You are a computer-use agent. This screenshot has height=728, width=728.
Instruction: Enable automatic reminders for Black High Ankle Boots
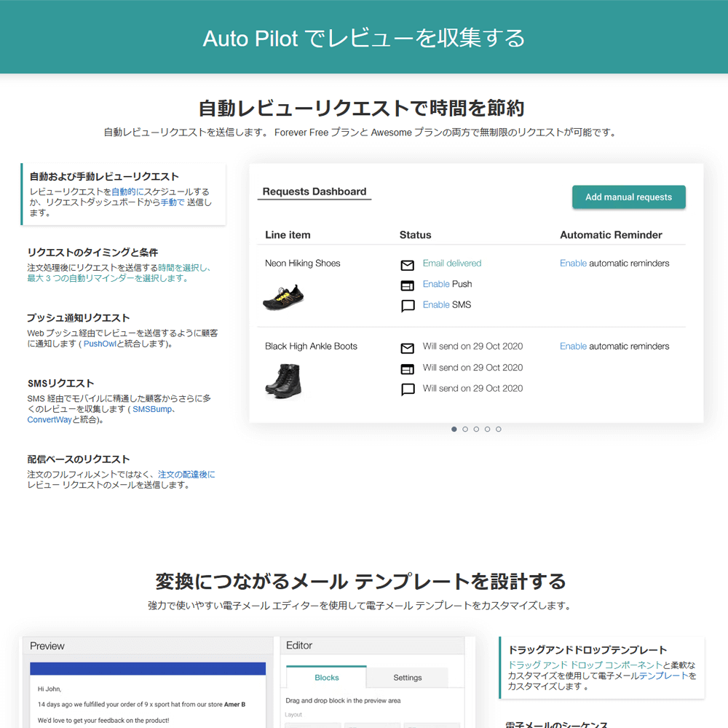pos(573,347)
